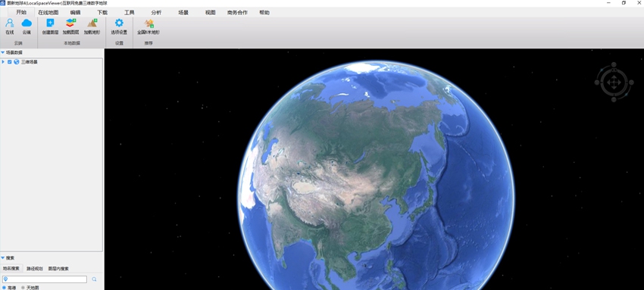Expand the 三维场景 tree node
The height and width of the screenshot is (290, 644).
(3, 62)
